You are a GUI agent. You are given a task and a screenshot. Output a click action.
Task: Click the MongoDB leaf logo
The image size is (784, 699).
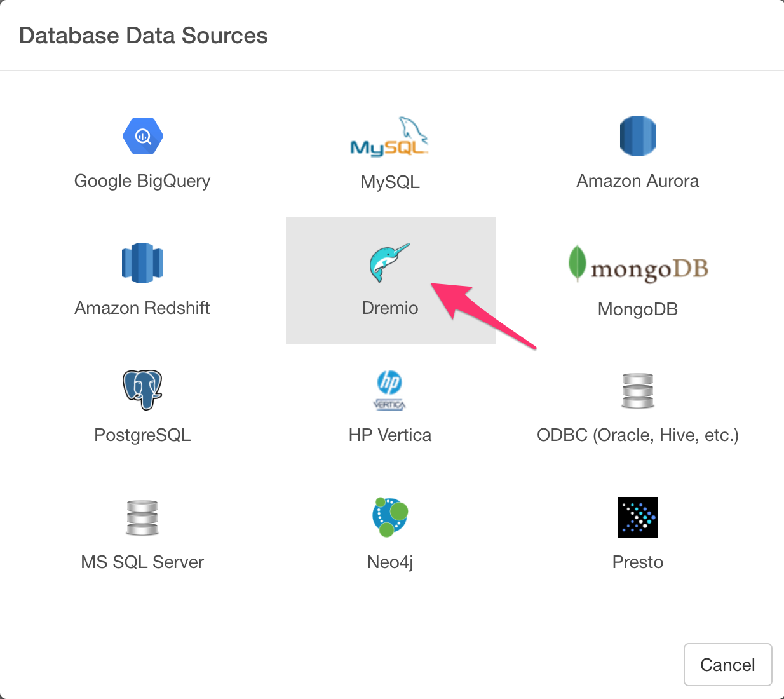click(577, 265)
